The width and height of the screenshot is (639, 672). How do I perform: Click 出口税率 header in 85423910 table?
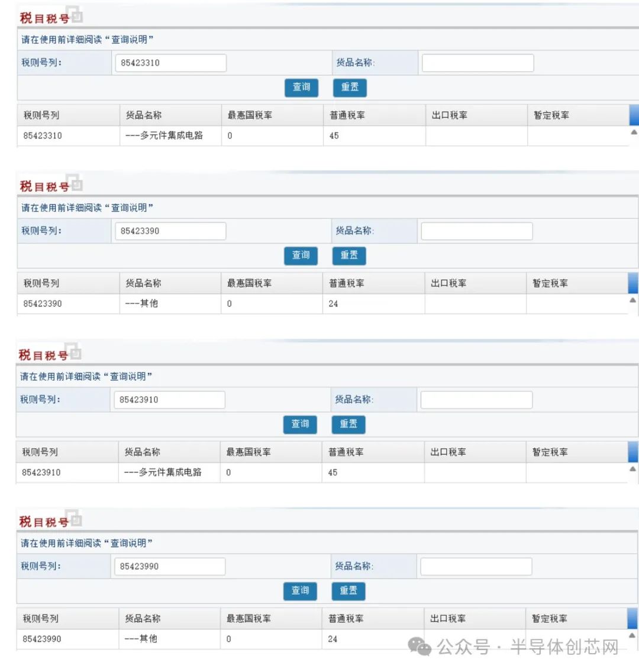click(448, 452)
